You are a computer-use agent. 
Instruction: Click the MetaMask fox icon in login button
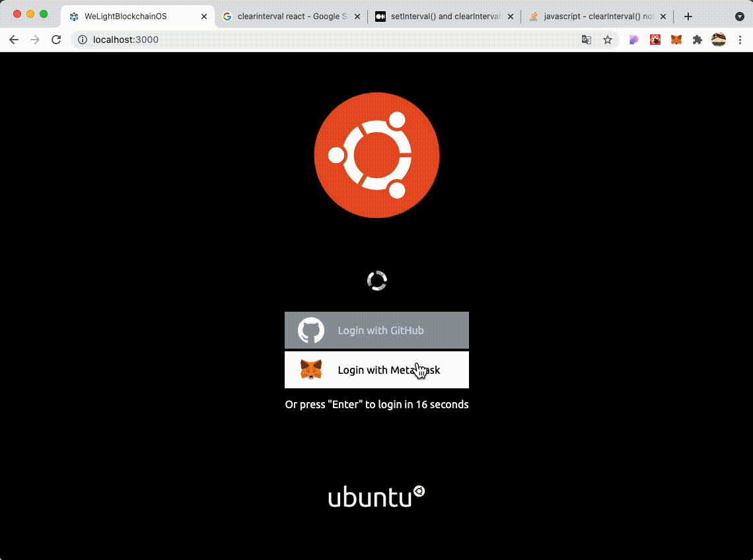tap(311, 369)
